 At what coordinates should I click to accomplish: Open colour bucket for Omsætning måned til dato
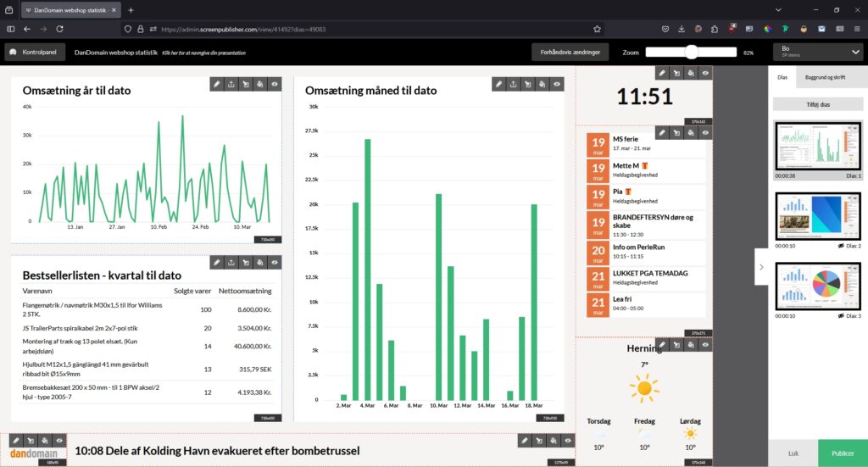click(x=542, y=84)
